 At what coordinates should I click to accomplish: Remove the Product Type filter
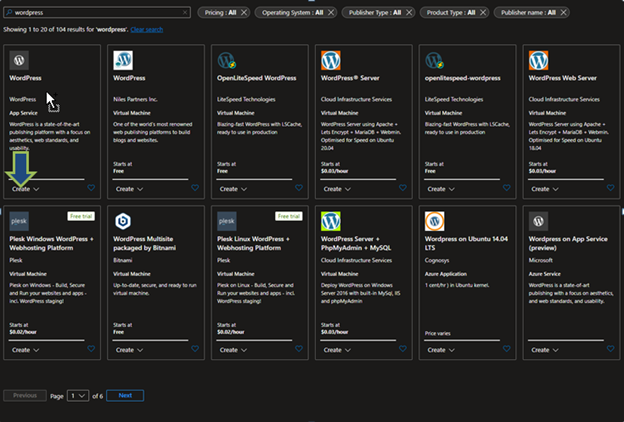483,12
